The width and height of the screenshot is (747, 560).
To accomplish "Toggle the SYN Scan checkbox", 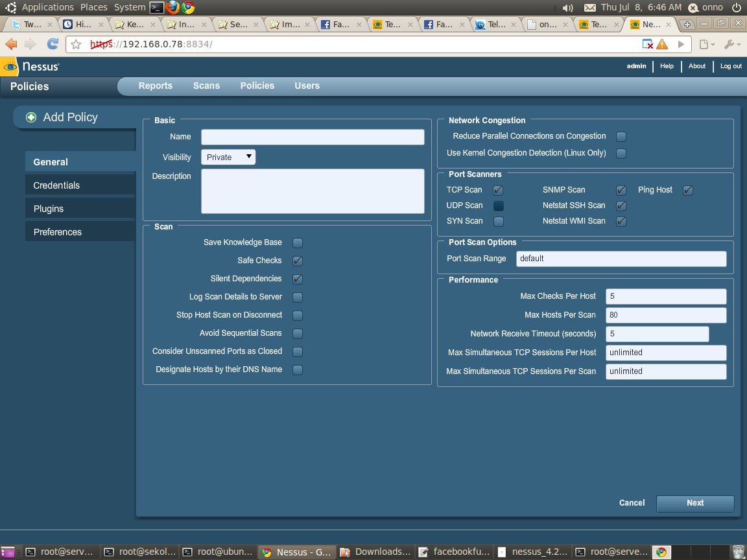I will 498,221.
